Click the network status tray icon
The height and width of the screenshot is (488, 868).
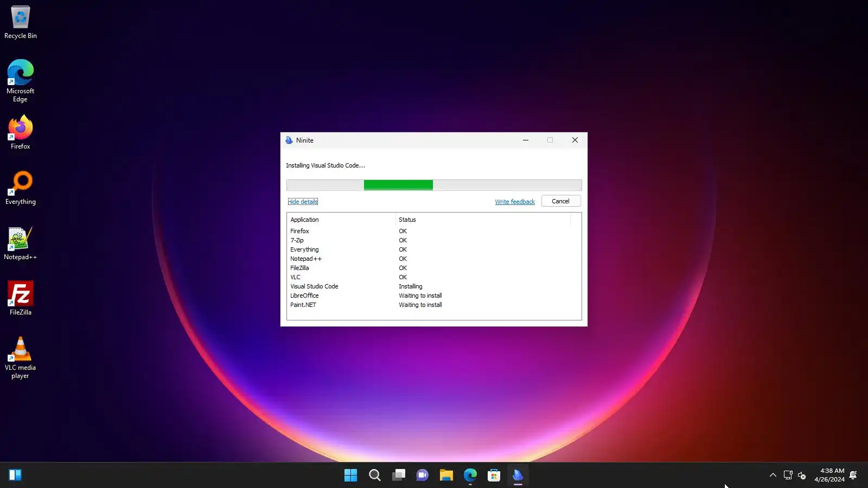click(x=788, y=476)
